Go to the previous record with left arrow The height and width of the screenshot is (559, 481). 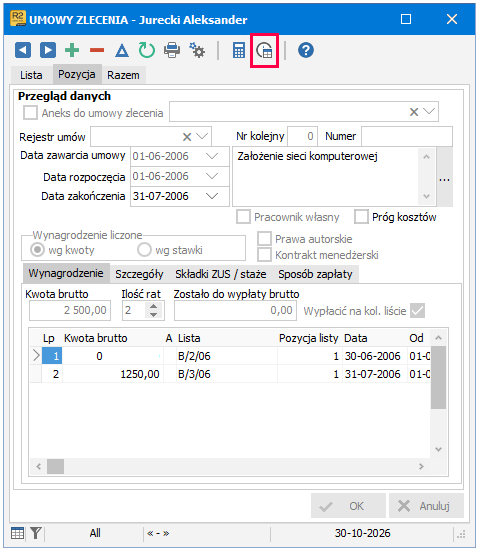[23, 50]
